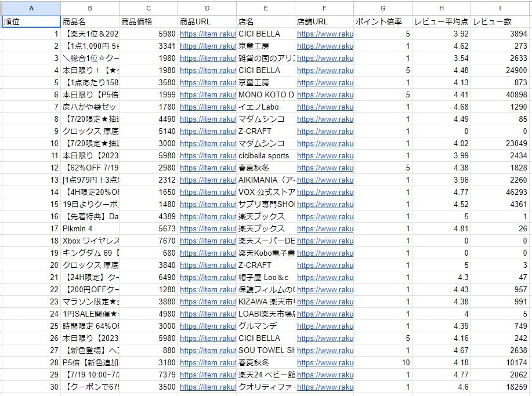The width and height of the screenshot is (532, 396).
Task: Select the review count cell 10174
Action: (x=500, y=363)
